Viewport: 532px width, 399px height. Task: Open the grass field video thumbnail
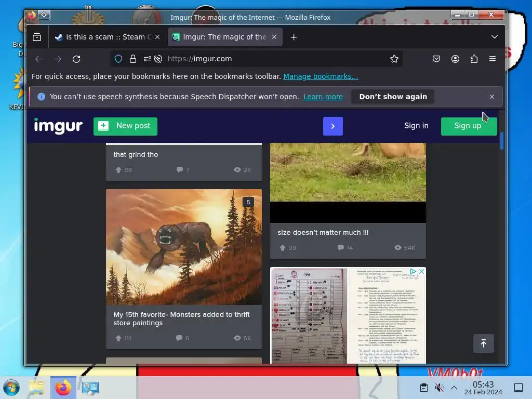point(348,182)
